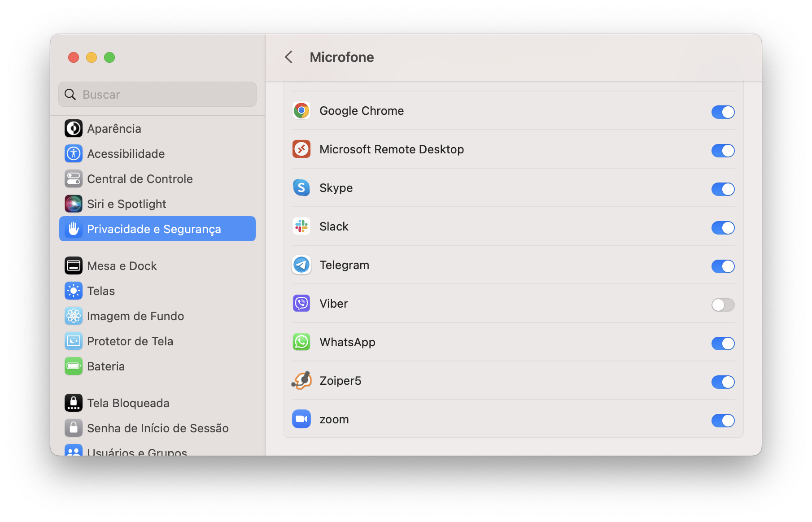Click the Viber app icon
Screen dimensions: 812x522
(301, 304)
